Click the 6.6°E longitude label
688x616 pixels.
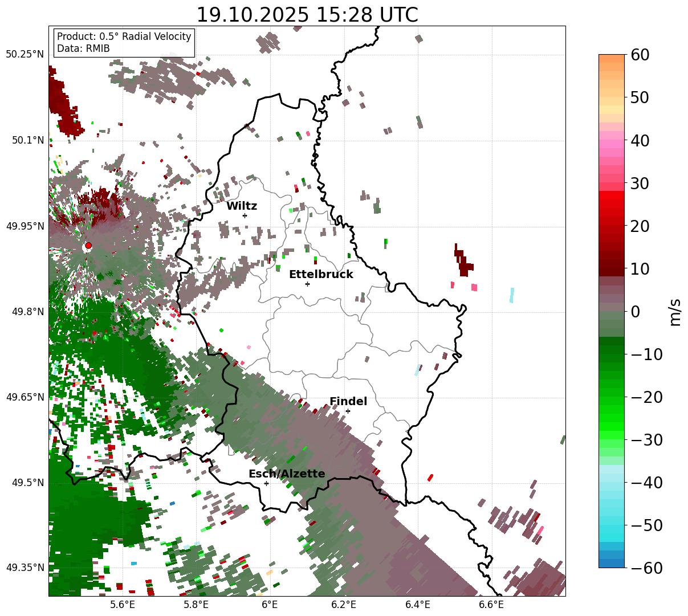pyautogui.click(x=491, y=605)
